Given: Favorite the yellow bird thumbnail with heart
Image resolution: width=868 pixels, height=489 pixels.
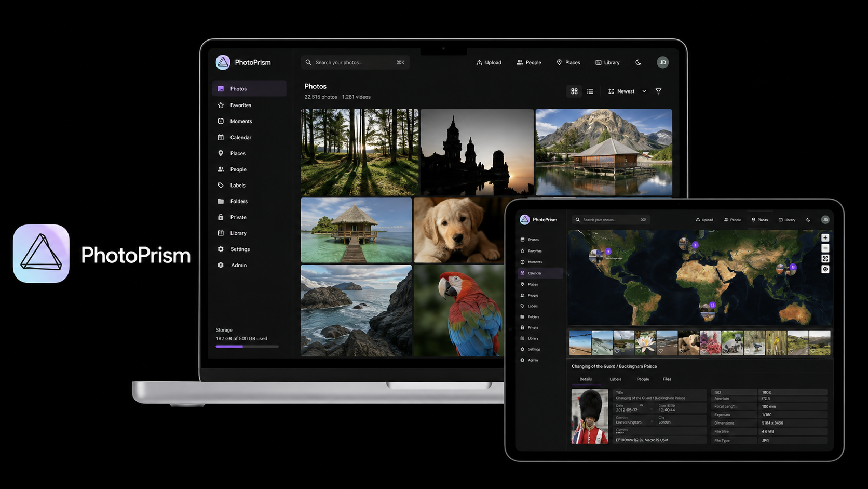Looking at the screenshot, I should point(769,351).
